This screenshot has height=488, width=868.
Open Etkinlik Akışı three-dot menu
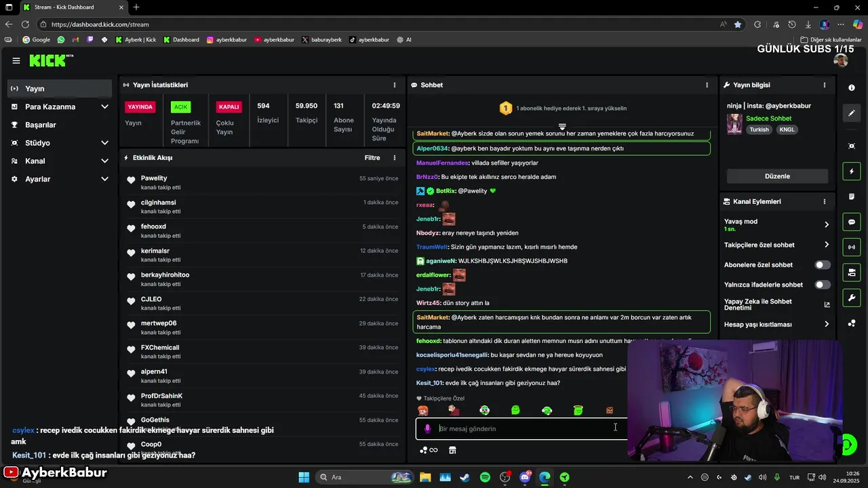395,158
